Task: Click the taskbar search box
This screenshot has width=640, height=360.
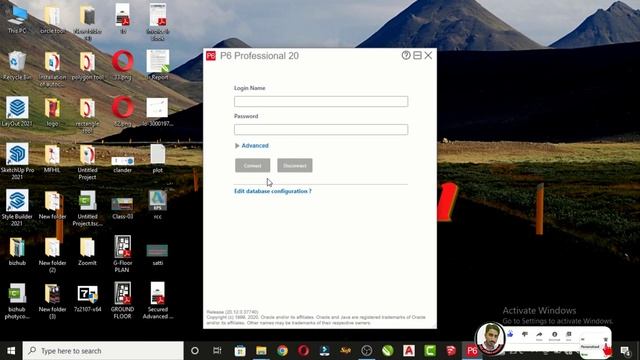Action: click(x=103, y=351)
